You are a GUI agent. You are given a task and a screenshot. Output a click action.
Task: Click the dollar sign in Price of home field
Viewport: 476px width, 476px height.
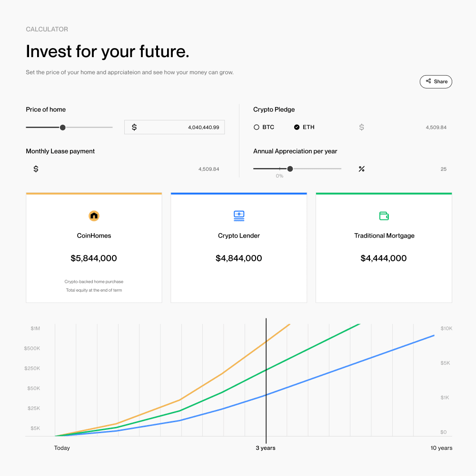[x=134, y=127]
